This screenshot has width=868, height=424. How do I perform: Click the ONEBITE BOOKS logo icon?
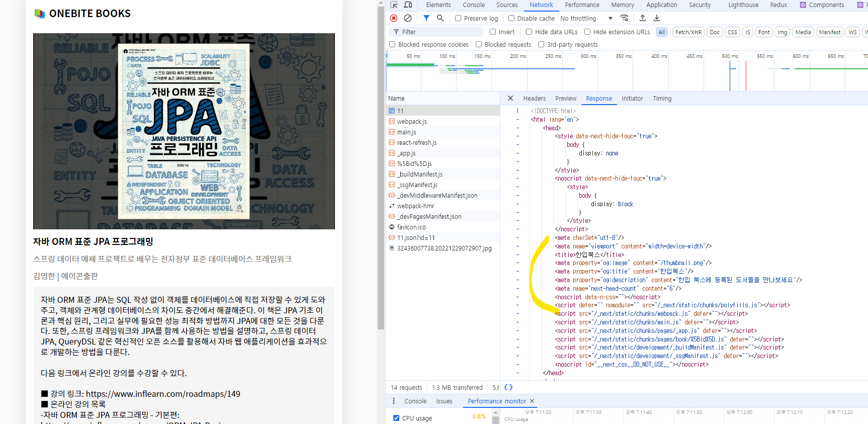click(x=40, y=14)
